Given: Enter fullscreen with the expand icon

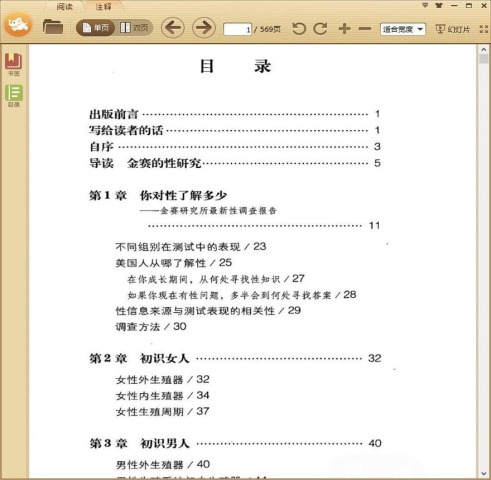Looking at the screenshot, I should [x=484, y=29].
